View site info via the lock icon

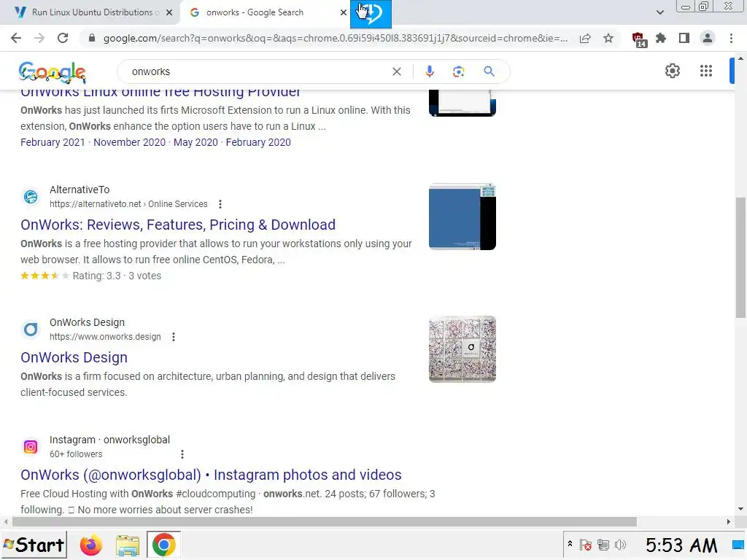tap(92, 38)
